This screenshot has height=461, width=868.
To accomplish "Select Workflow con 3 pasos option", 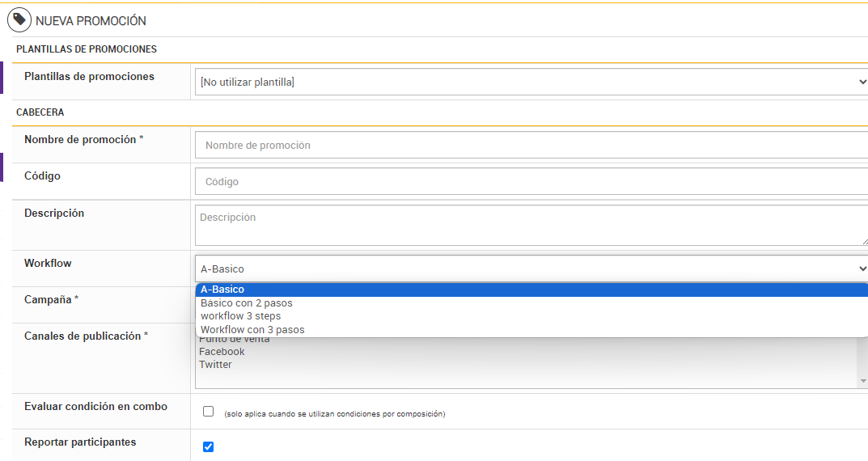I will pyautogui.click(x=531, y=330).
